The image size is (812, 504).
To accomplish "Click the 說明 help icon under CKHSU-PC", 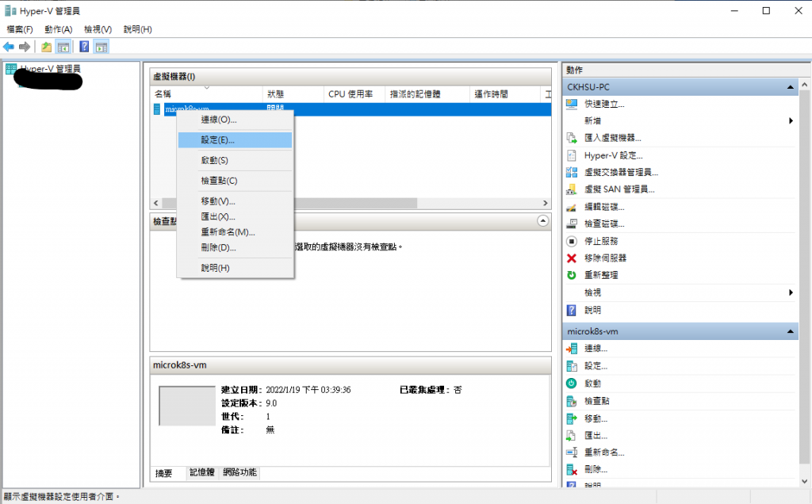I will tap(572, 310).
